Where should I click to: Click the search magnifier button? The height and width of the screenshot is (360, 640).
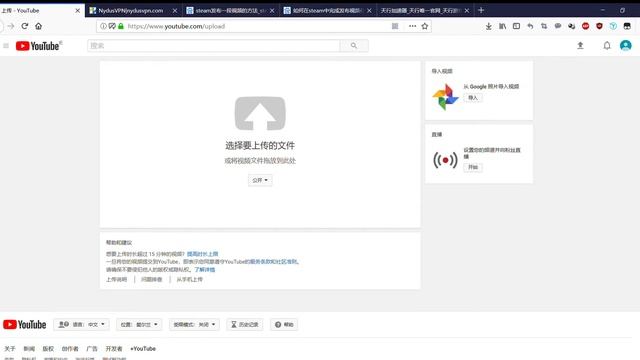pyautogui.click(x=354, y=46)
